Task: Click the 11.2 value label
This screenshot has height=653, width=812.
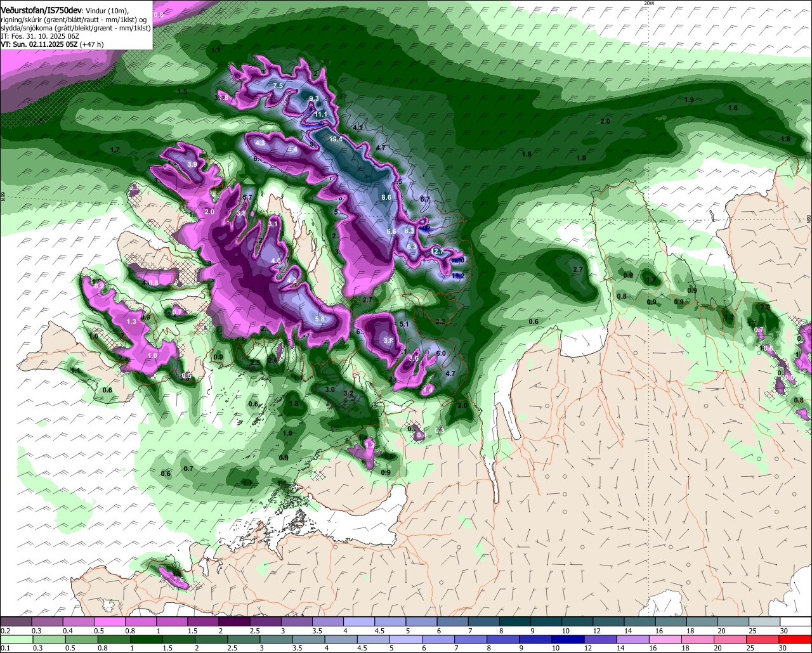Action: [x=458, y=276]
